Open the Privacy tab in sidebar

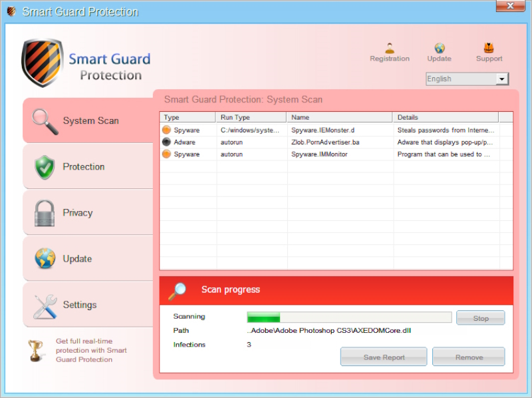pos(78,213)
